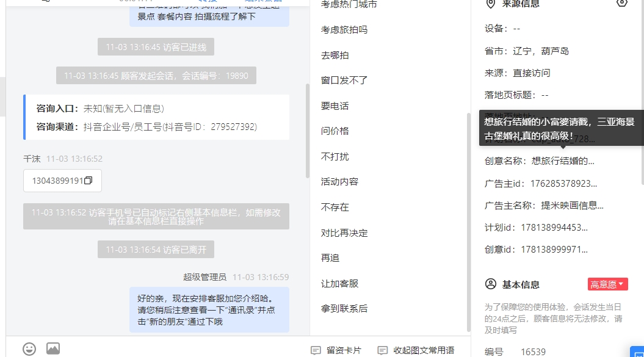Click the 留资卡片 button
The width and height of the screenshot is (644, 357).
click(336, 350)
